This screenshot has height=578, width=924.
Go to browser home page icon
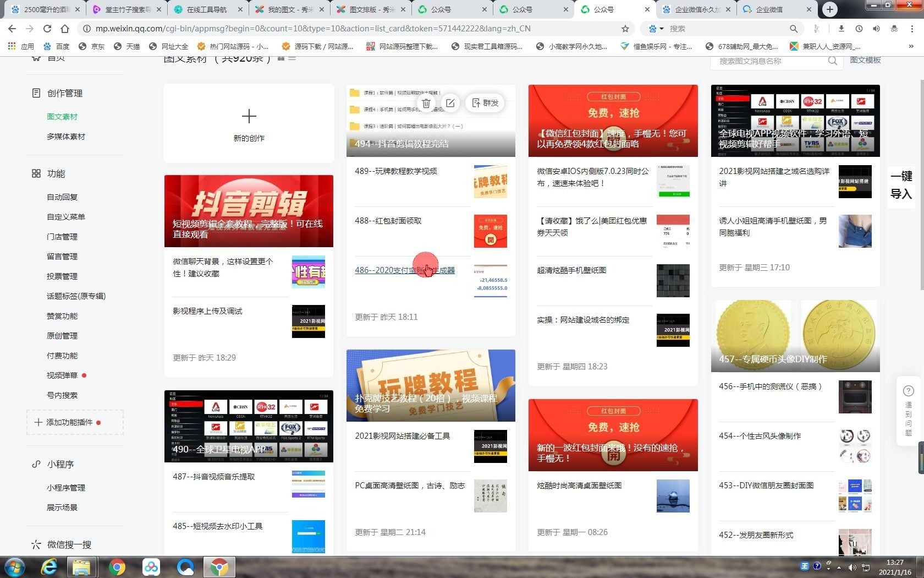65,29
